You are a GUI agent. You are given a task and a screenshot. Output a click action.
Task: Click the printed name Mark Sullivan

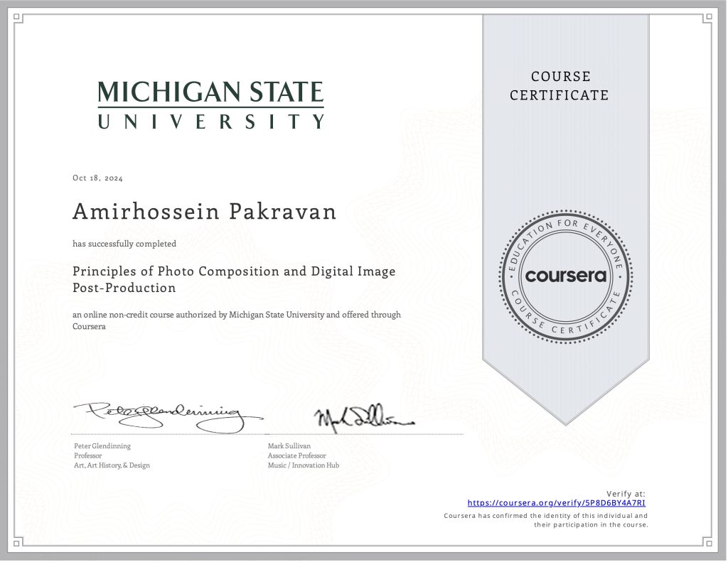289,446
